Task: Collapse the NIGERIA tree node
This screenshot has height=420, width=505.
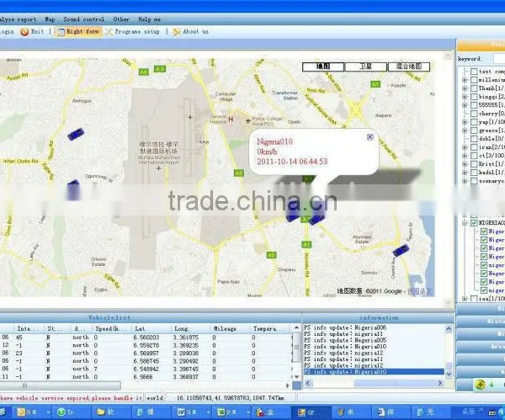Action: [x=465, y=223]
